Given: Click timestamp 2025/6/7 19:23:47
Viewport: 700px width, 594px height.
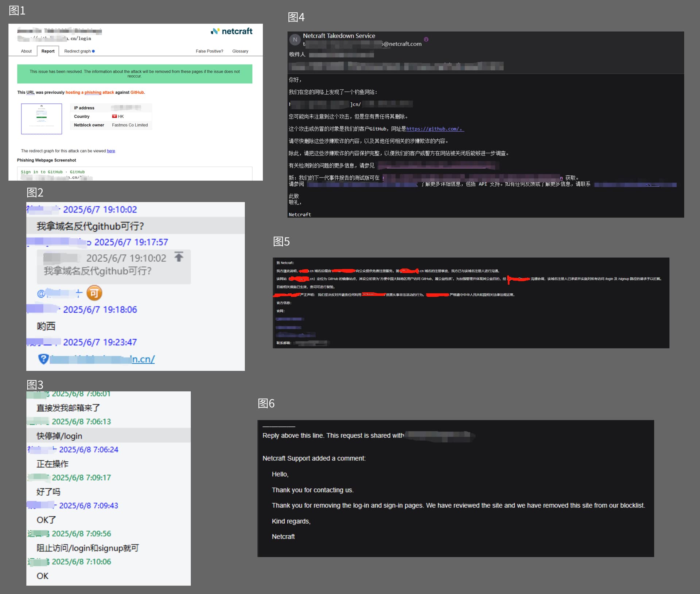Looking at the screenshot, I should (x=100, y=342).
